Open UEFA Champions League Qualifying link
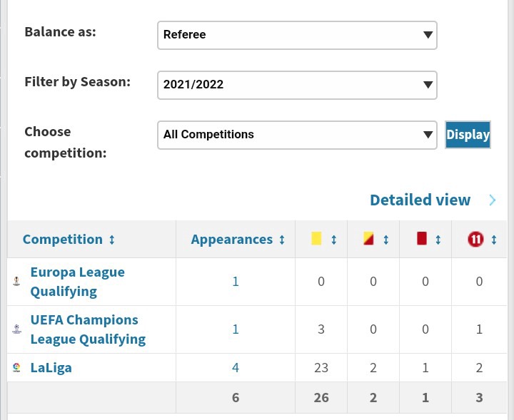This screenshot has width=514, height=420. [x=88, y=329]
